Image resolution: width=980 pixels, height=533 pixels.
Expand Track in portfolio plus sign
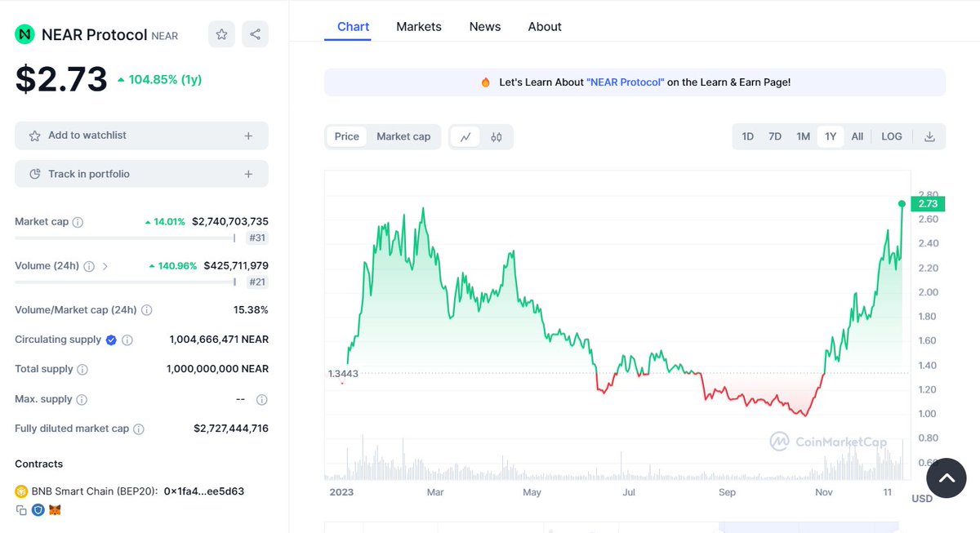248,174
